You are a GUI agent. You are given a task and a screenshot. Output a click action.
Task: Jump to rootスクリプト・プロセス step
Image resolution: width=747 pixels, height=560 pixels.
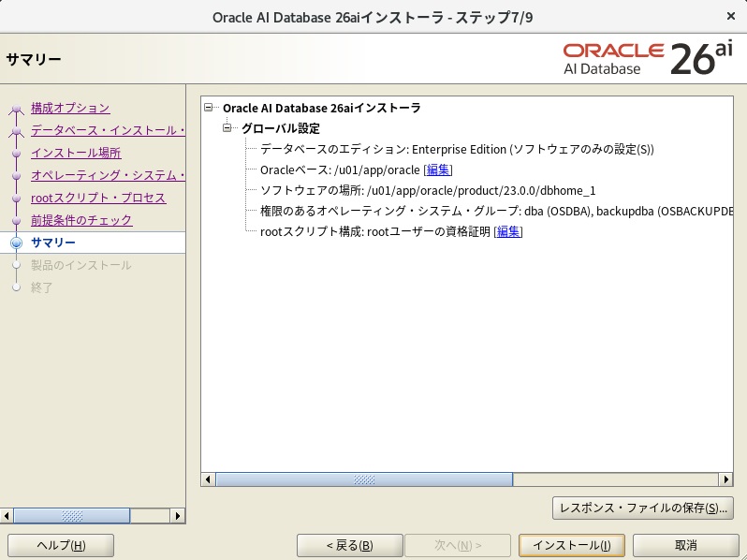pos(98,198)
